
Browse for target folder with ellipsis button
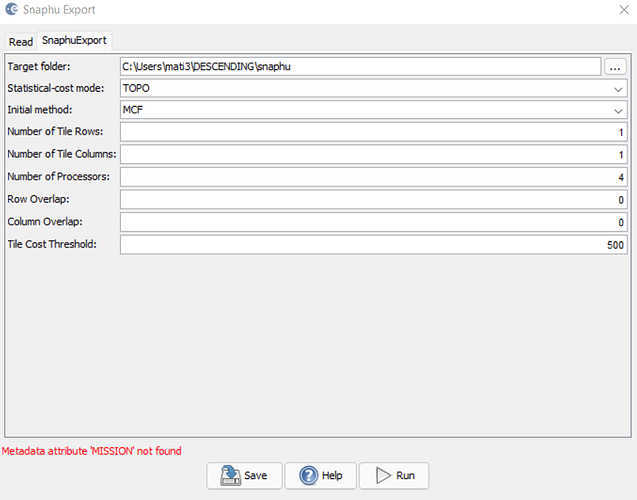[615, 67]
